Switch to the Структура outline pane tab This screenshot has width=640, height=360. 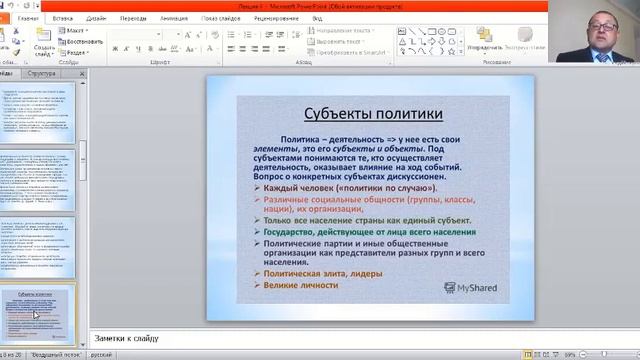pyautogui.click(x=41, y=73)
